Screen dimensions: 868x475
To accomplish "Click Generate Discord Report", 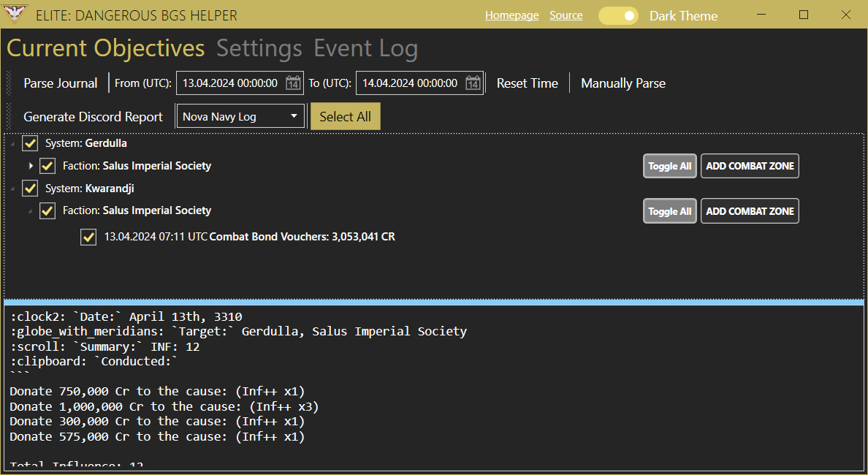I will pyautogui.click(x=93, y=117).
